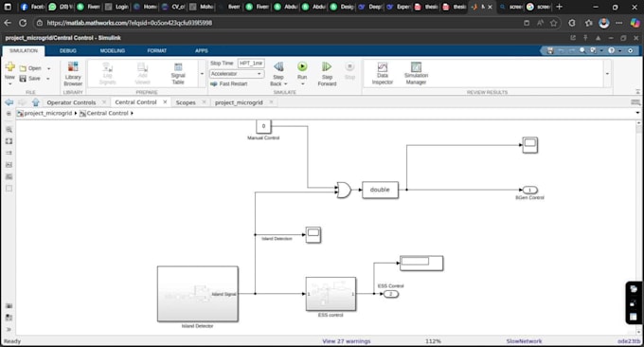Click the quick access save icon in blue bar
Screen dimensions: 644x347
point(550,50)
